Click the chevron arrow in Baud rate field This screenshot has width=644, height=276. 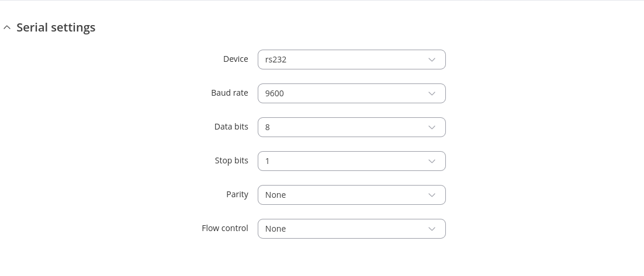click(x=432, y=93)
